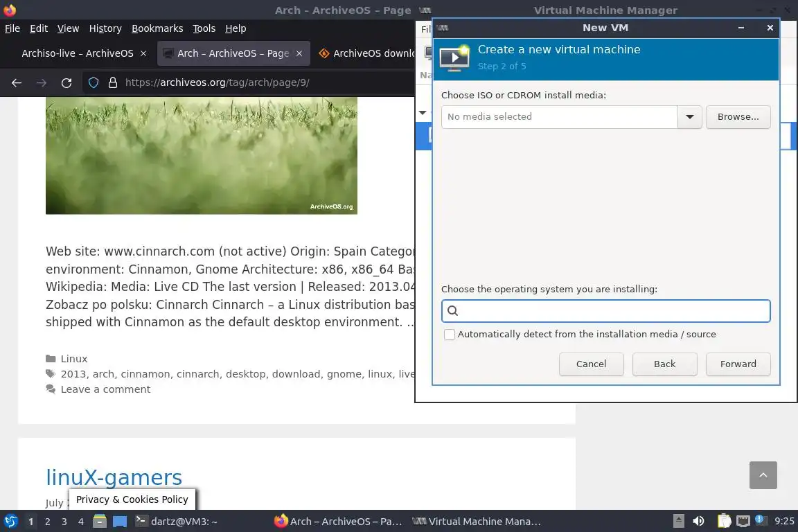Screen dimensions: 798x532
Task: Click the search magnifier in OS field
Action: [453, 311]
